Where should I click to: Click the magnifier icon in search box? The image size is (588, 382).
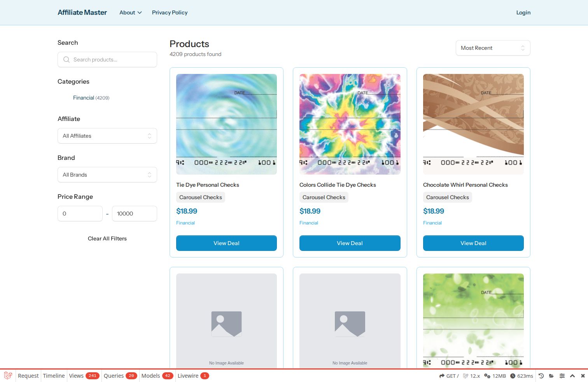pyautogui.click(x=66, y=60)
